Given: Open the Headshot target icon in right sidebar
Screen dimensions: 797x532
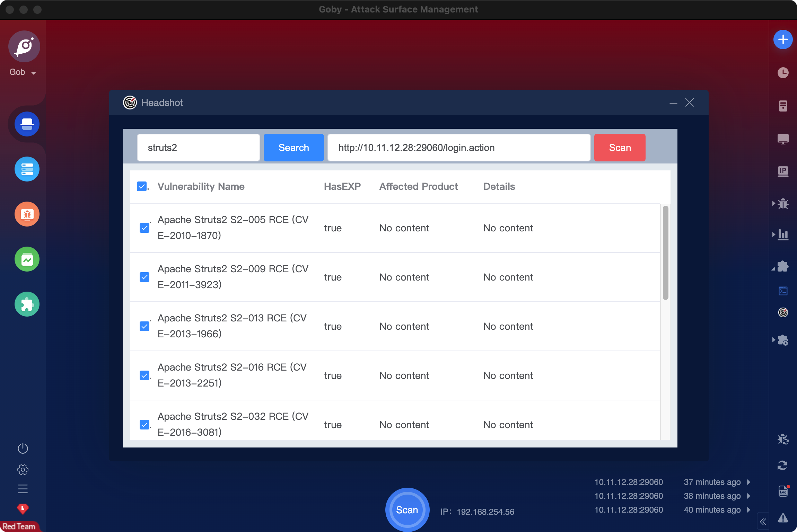Looking at the screenshot, I should point(783,312).
